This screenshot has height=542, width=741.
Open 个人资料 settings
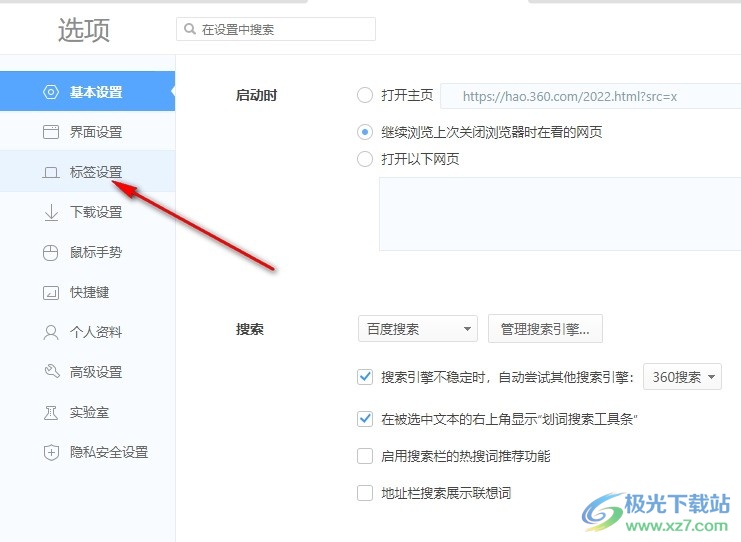point(87,332)
